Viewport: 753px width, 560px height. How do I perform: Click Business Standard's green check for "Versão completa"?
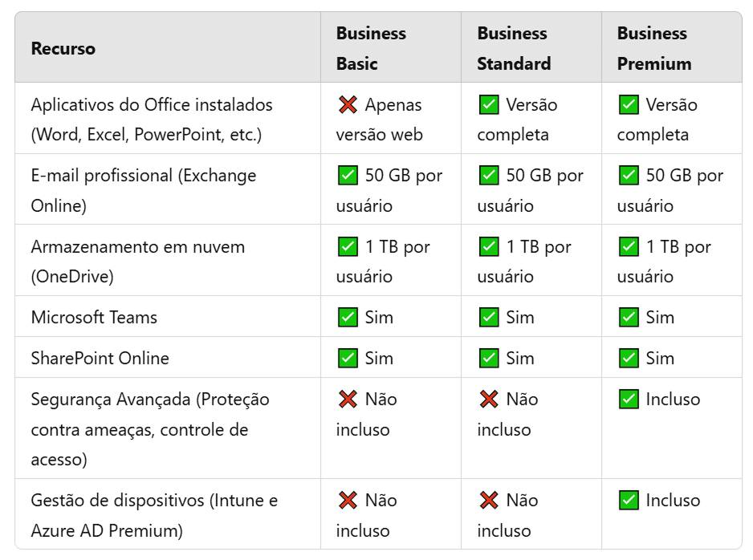pos(488,104)
